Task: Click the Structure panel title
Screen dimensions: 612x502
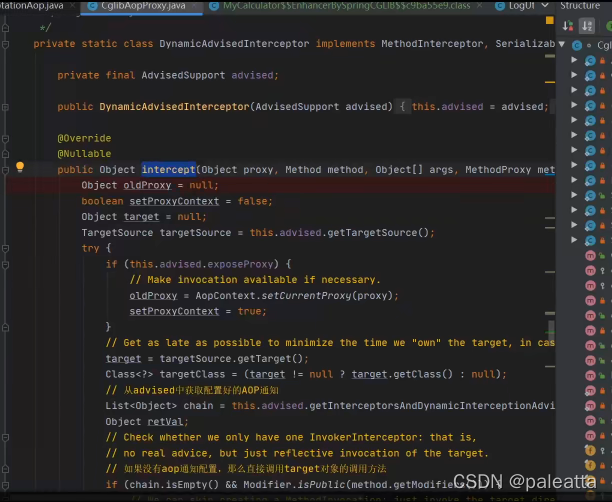Action: click(580, 5)
